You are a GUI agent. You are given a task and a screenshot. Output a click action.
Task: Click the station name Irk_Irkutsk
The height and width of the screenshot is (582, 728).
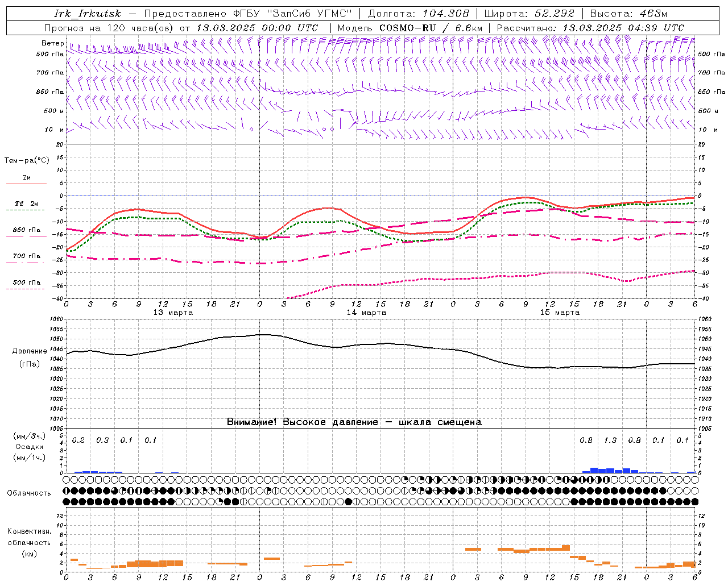tap(88, 14)
